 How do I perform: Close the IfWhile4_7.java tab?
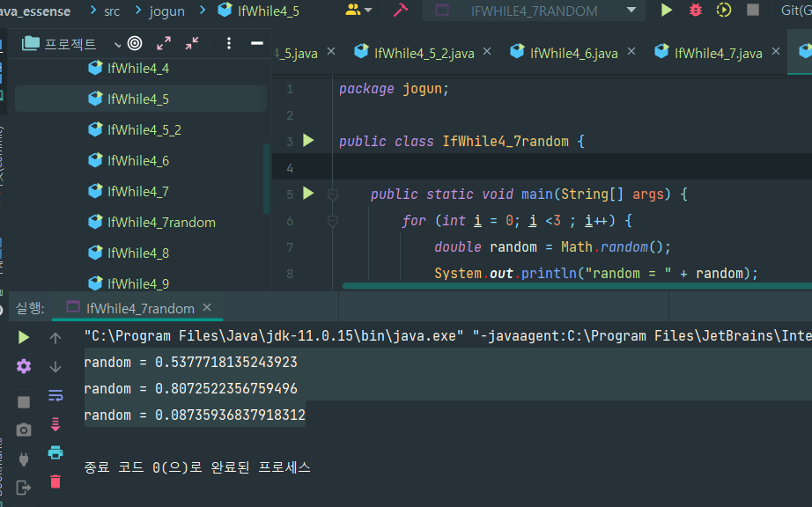[x=776, y=52]
